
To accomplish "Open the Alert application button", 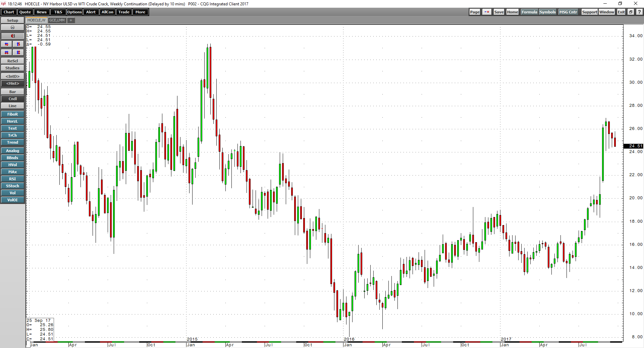I will (91, 12).
